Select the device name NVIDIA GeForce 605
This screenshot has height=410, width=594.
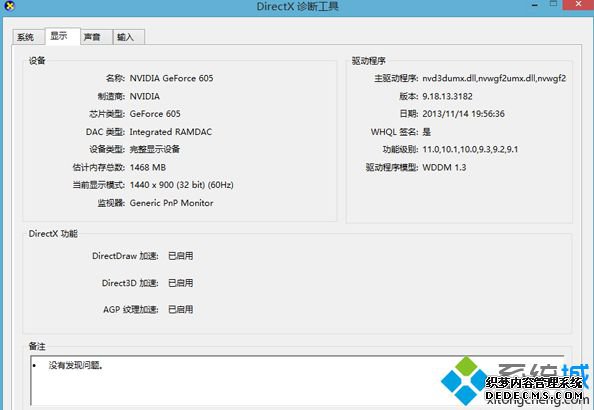tap(171, 78)
